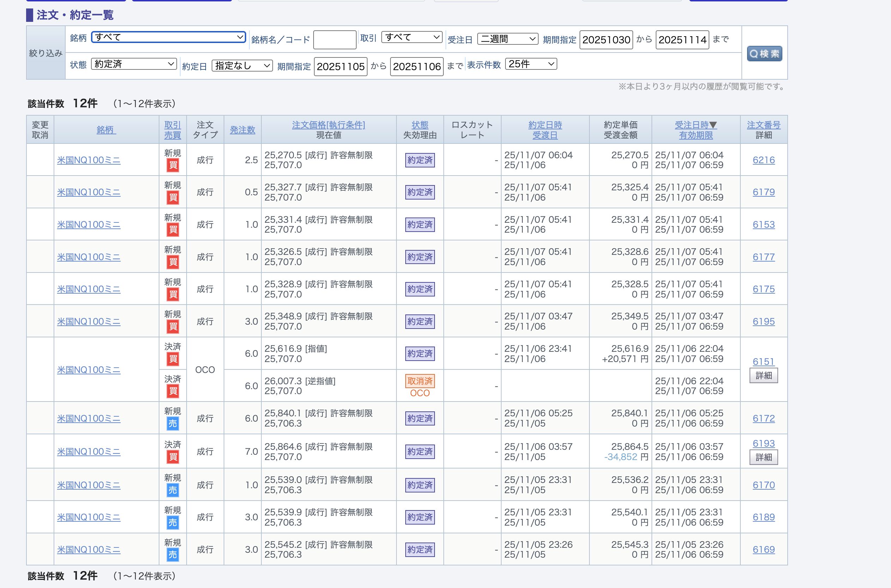Sort by 受注日時 column header

tap(695, 125)
